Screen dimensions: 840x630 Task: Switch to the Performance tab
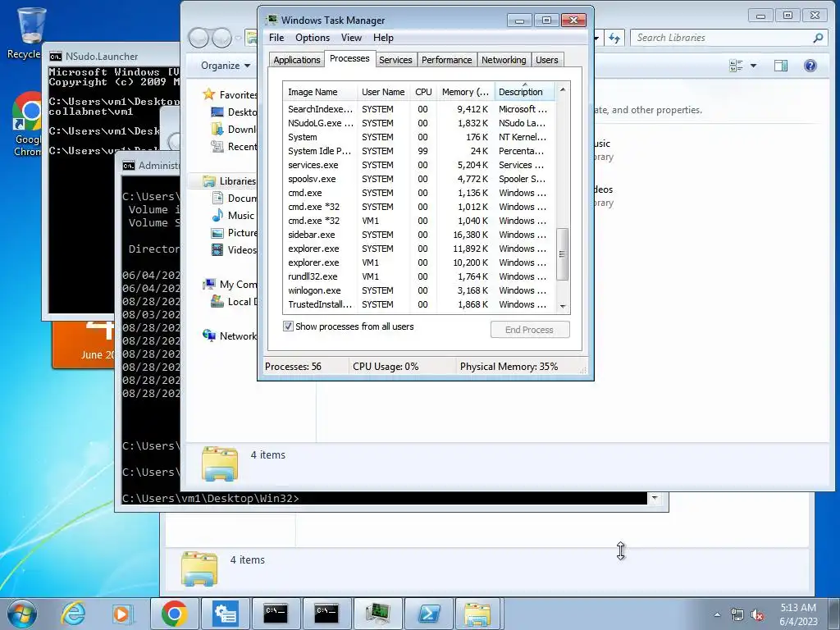[x=446, y=60]
